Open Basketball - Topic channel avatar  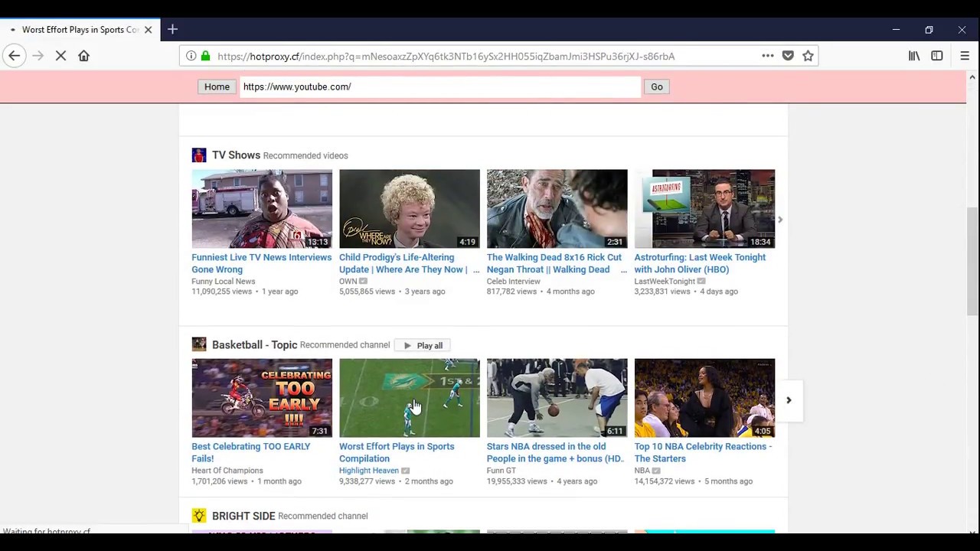pyautogui.click(x=199, y=344)
